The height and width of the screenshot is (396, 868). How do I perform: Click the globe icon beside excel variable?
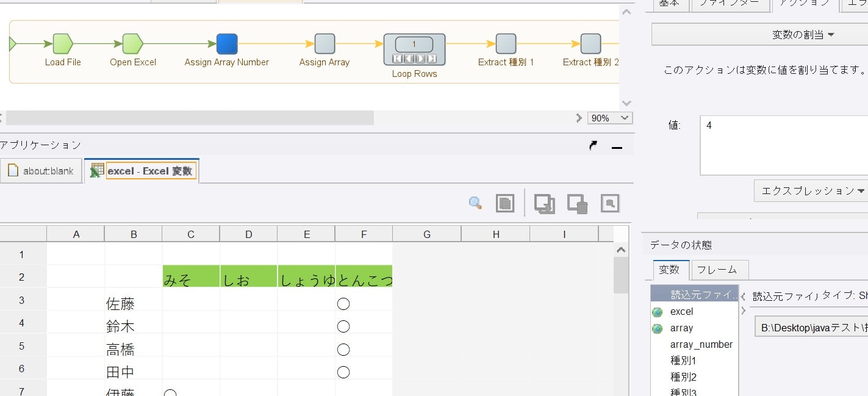(658, 312)
